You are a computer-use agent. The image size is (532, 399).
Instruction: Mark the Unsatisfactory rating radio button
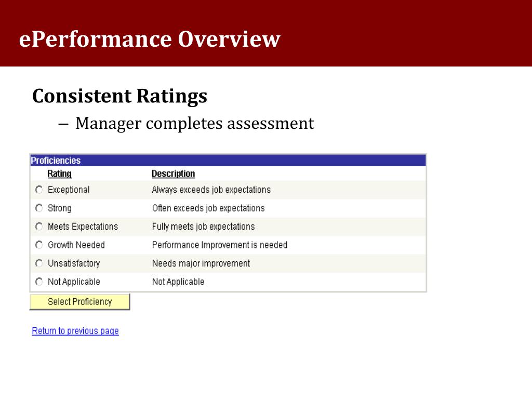point(39,263)
